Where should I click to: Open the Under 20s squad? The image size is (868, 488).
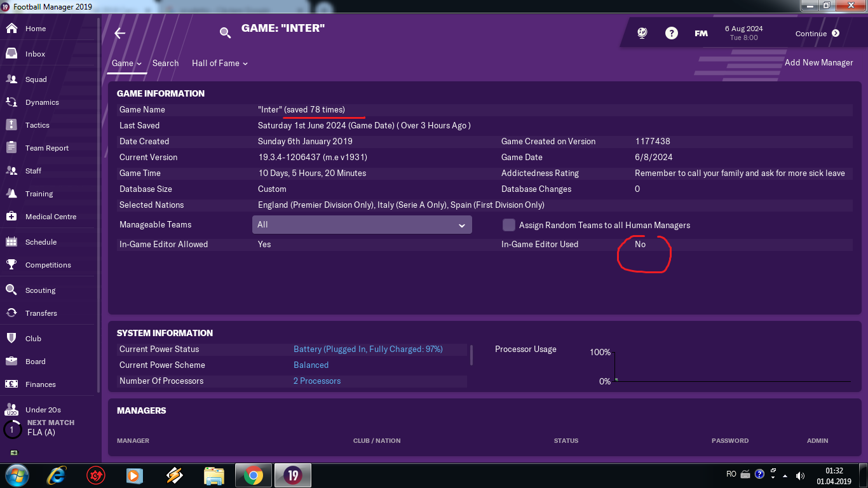pos(43,410)
